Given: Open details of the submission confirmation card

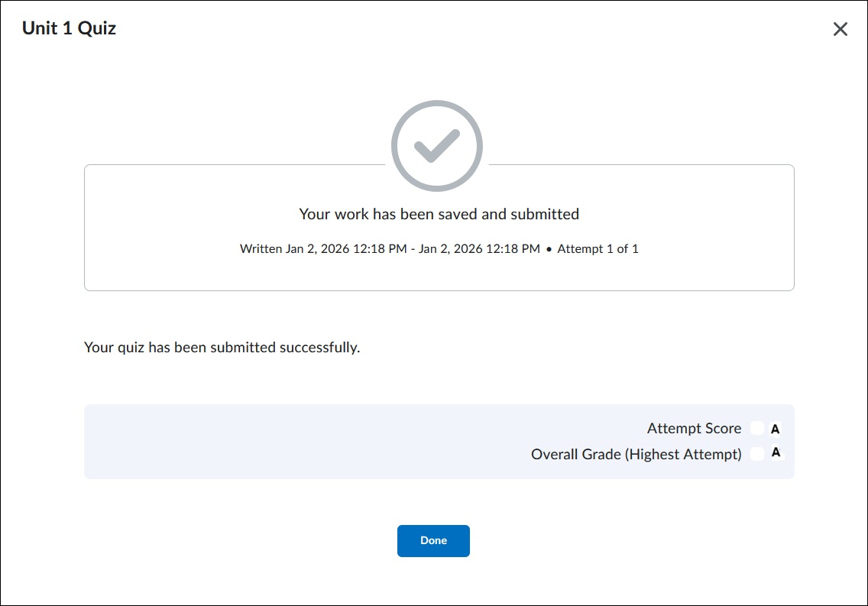Looking at the screenshot, I should pos(439,227).
